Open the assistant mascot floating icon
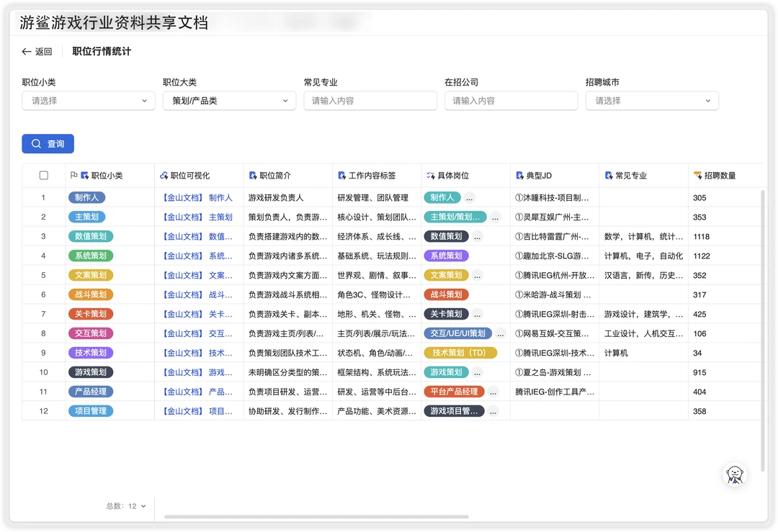 (x=734, y=474)
